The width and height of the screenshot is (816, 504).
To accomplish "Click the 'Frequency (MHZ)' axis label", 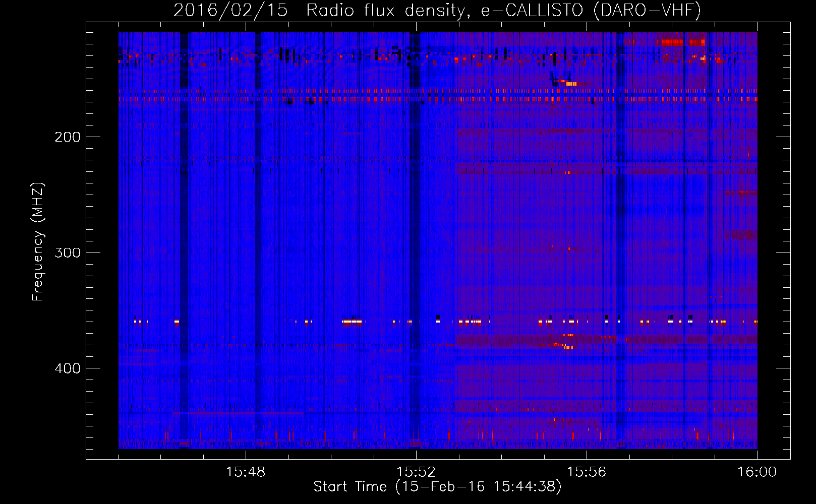I will (x=38, y=242).
